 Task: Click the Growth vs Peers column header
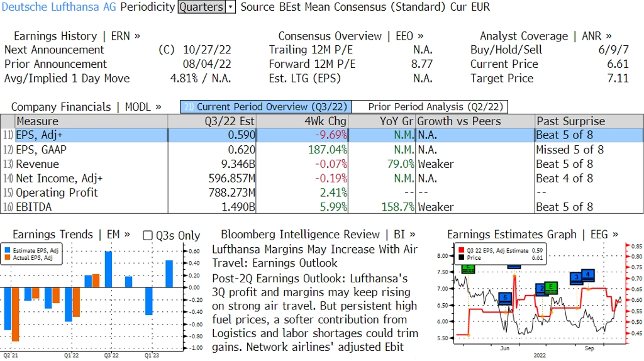pos(475,121)
